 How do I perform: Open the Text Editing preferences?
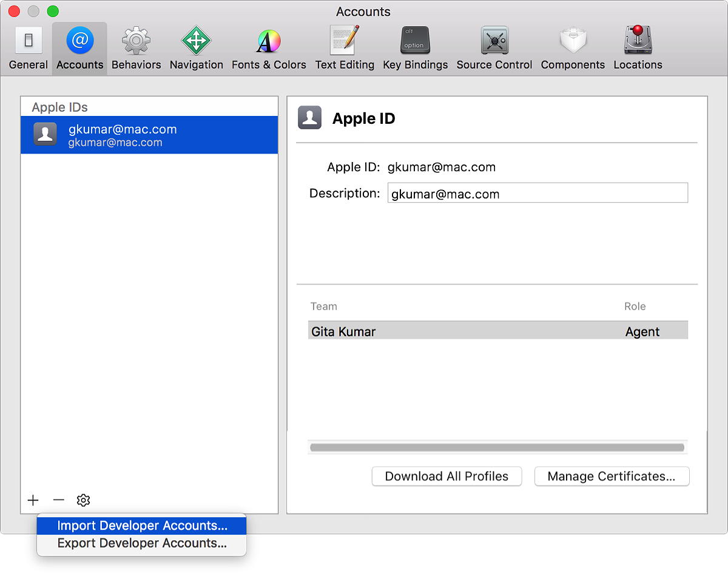point(345,49)
